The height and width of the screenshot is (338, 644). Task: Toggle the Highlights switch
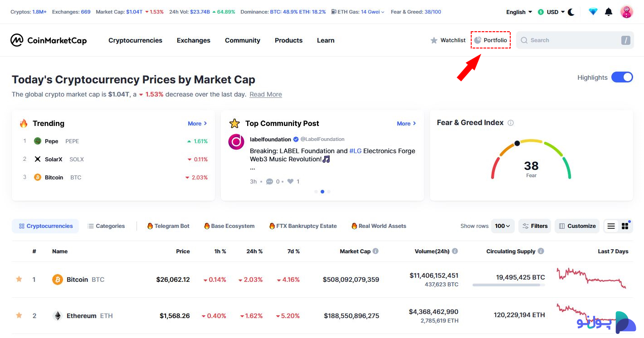tap(622, 77)
